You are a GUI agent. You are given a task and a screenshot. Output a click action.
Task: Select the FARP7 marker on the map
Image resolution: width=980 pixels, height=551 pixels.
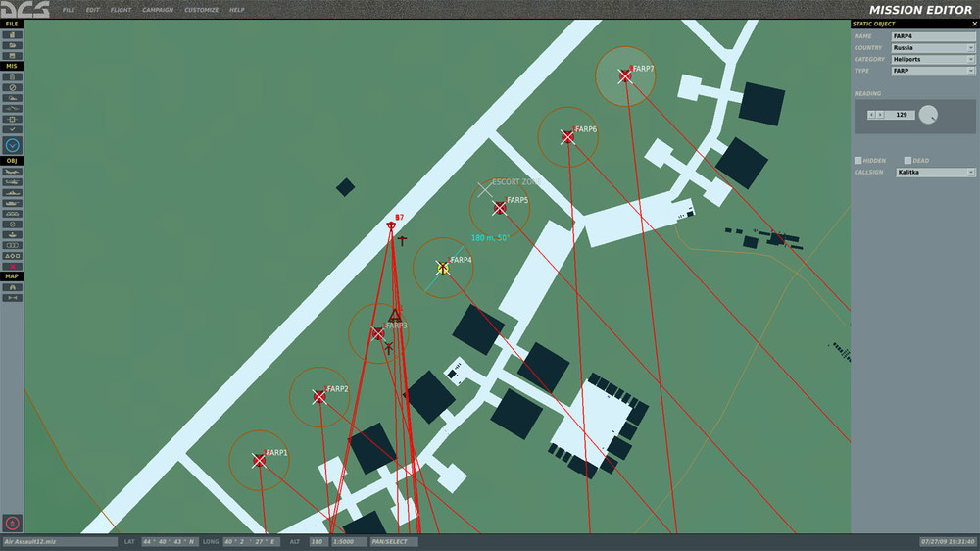pos(625,76)
